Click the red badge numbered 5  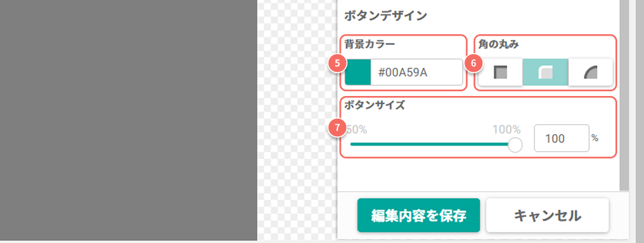point(337,63)
